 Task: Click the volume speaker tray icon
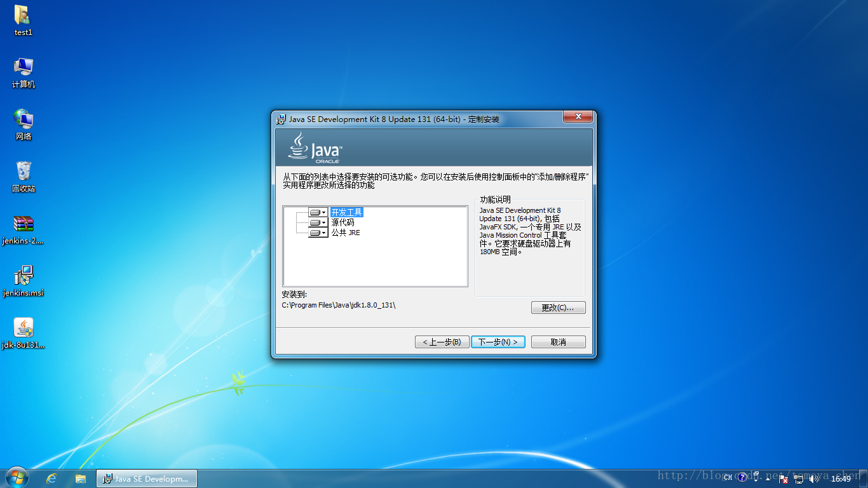coord(814,478)
